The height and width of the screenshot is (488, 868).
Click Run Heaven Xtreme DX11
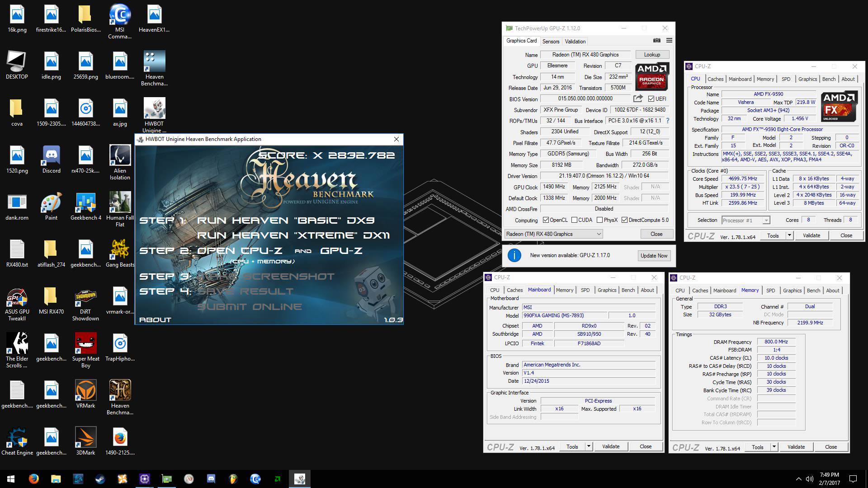pos(293,235)
